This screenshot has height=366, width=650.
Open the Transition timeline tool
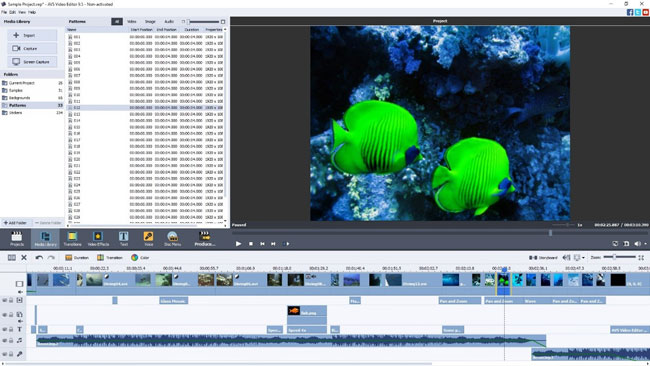pos(110,257)
